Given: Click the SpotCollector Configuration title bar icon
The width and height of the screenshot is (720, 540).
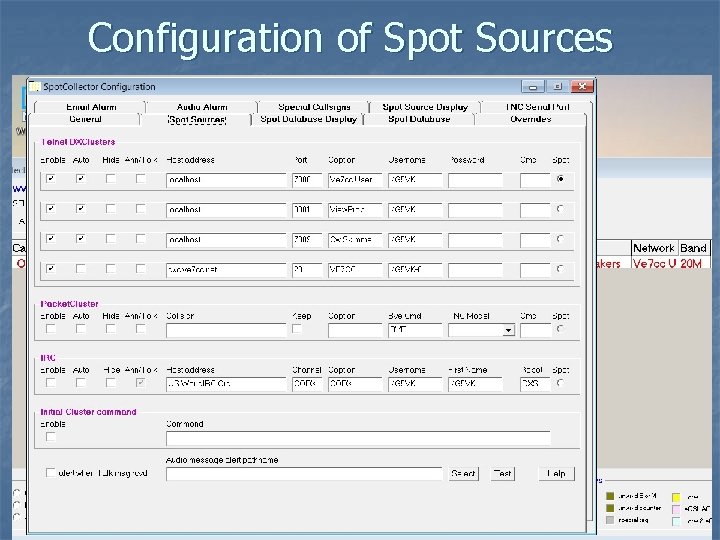Looking at the screenshot, I should pyautogui.click(x=35, y=86).
